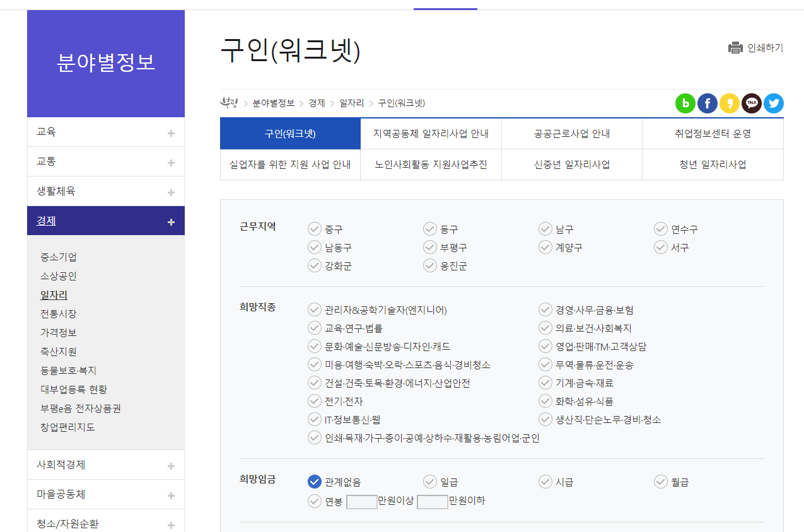Expand the 교육 sidebar menu plus

coord(171,133)
